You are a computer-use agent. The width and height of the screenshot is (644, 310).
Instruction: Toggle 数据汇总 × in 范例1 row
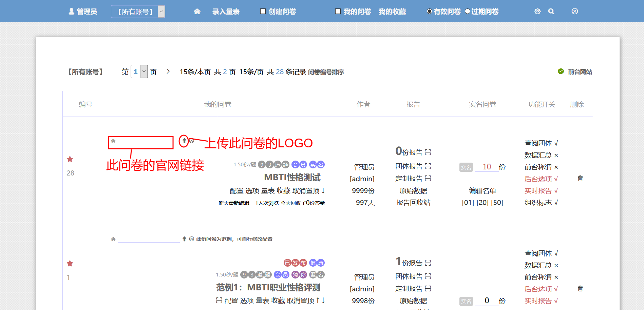click(541, 265)
